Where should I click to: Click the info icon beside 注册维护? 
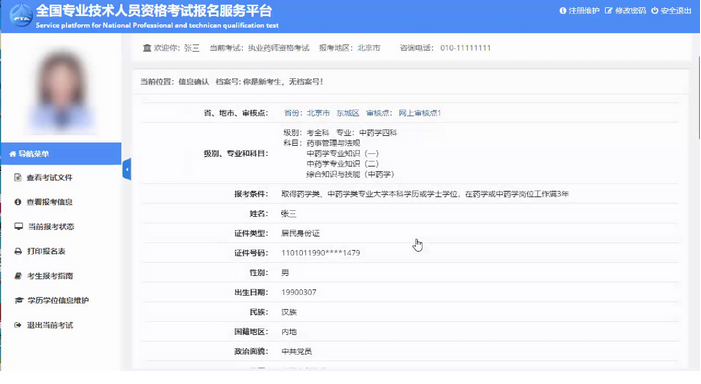[563, 11]
